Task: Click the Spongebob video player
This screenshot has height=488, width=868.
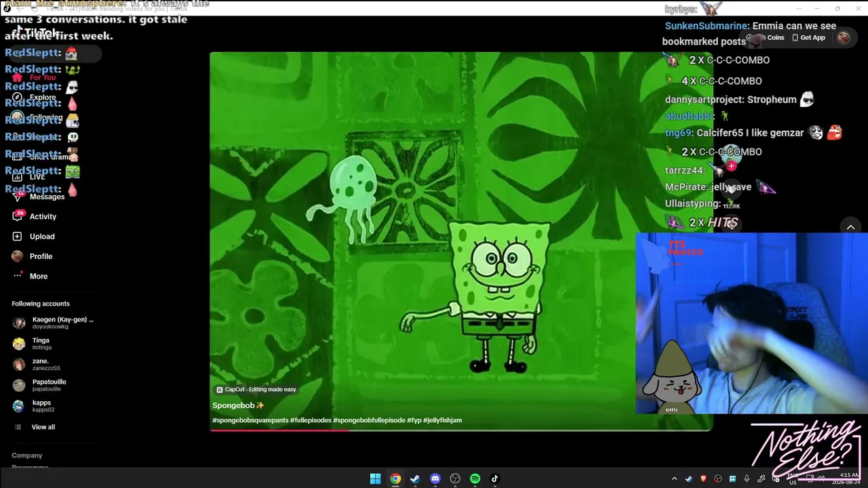Action: tap(461, 241)
